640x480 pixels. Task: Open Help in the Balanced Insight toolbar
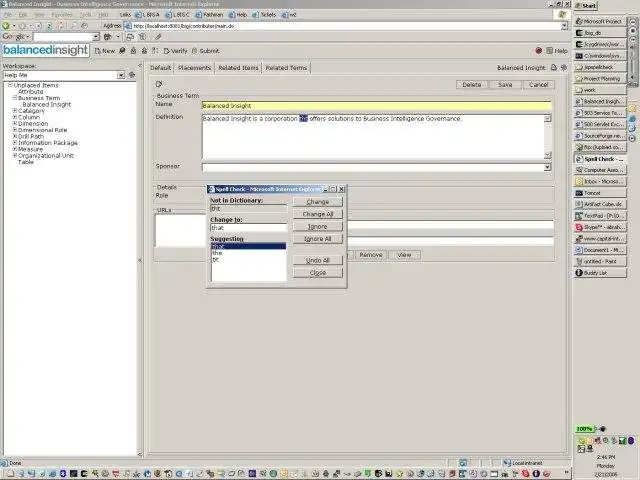coord(557,51)
